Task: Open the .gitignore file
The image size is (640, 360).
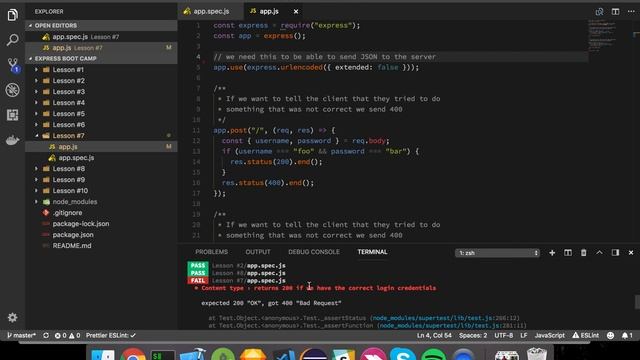Action: click(101, 213)
